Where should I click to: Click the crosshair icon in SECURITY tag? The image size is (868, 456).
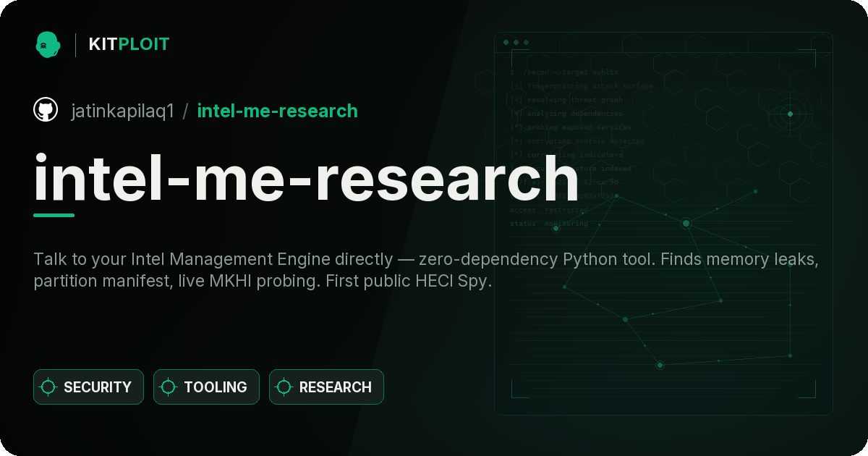(x=48, y=387)
